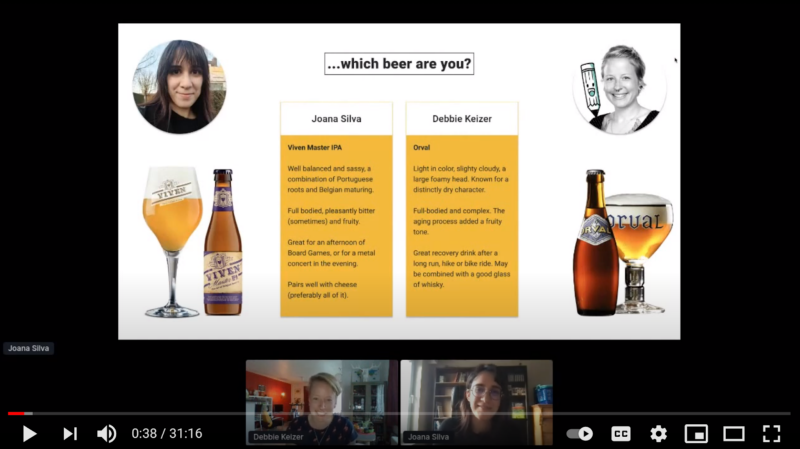Click the Orval beer bottle image

click(595, 243)
